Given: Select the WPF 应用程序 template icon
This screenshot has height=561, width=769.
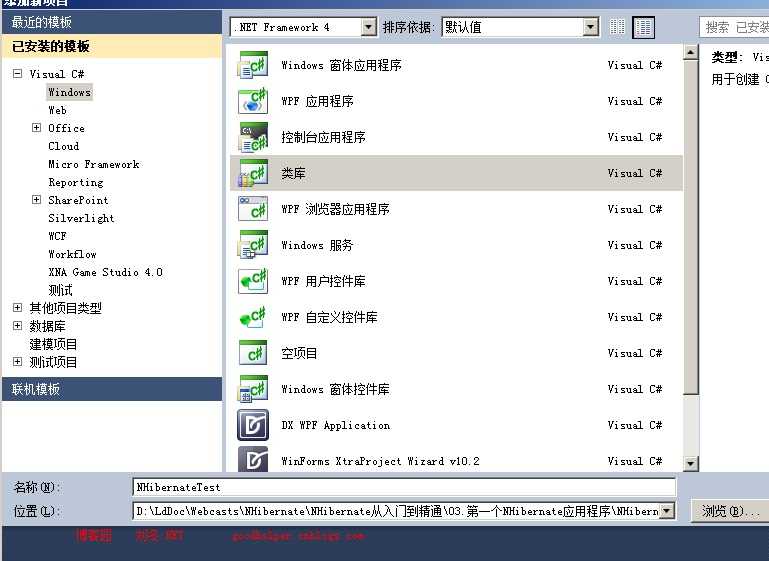Looking at the screenshot, I should click(x=253, y=101).
